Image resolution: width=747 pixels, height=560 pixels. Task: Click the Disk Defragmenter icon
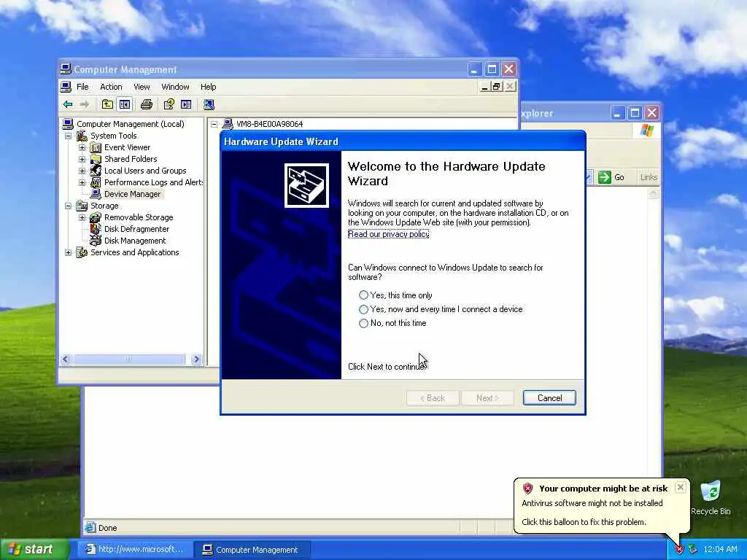[x=96, y=229]
